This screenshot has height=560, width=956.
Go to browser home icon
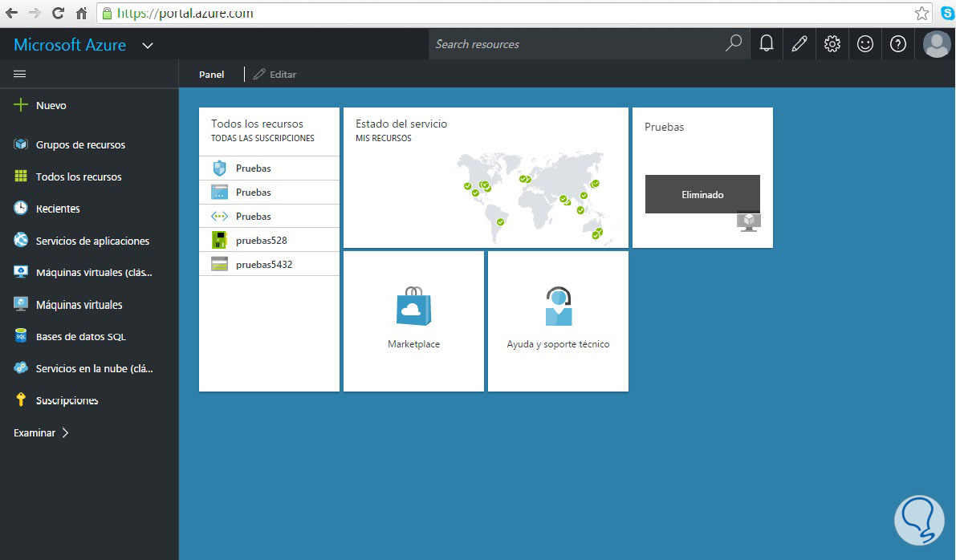pyautogui.click(x=81, y=13)
